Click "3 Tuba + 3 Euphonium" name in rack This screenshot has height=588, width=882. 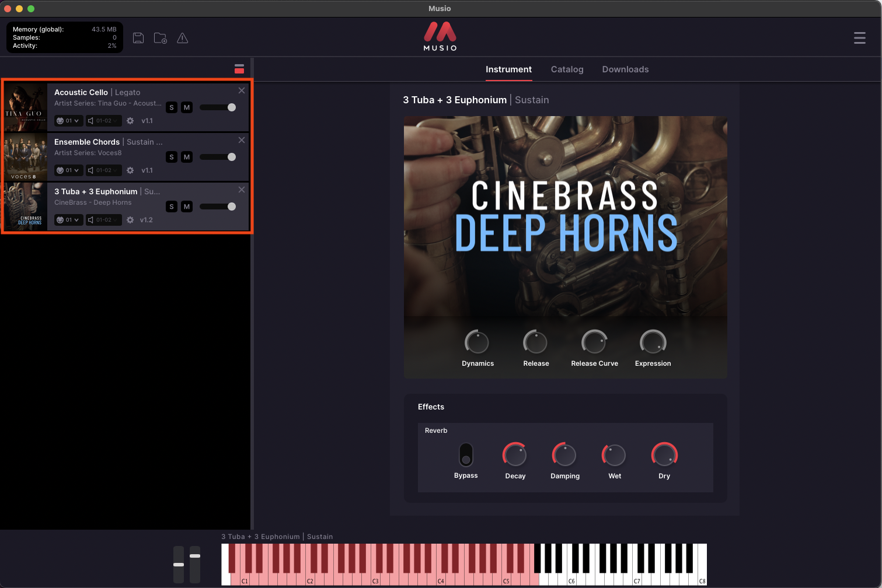tap(96, 191)
